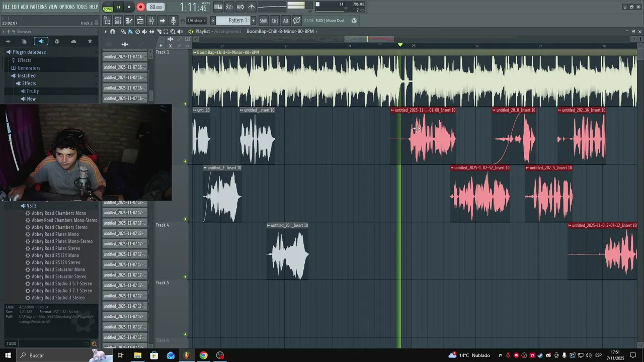Image resolution: width=644 pixels, height=362 pixels.
Task: Click the microphone recording icon in toolbar
Action: tap(174, 21)
